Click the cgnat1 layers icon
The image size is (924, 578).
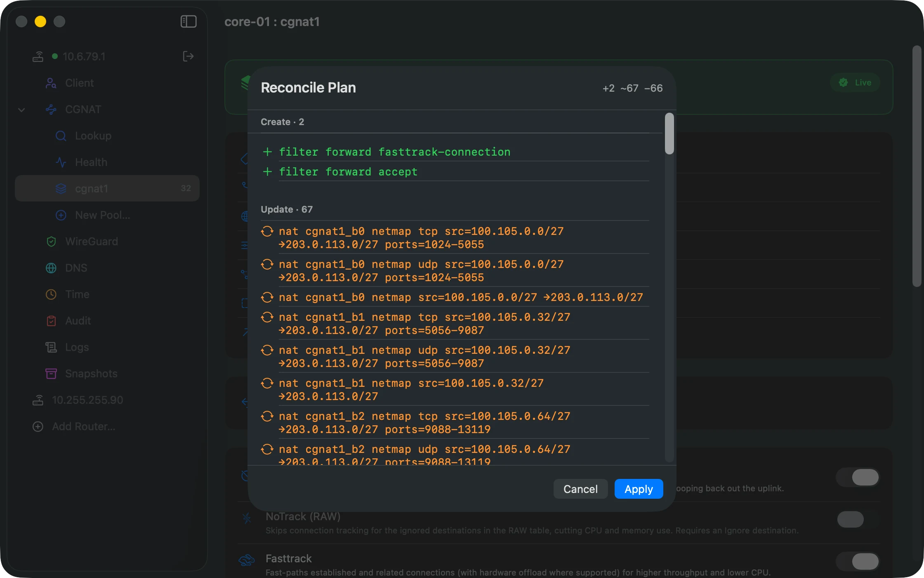tap(61, 189)
